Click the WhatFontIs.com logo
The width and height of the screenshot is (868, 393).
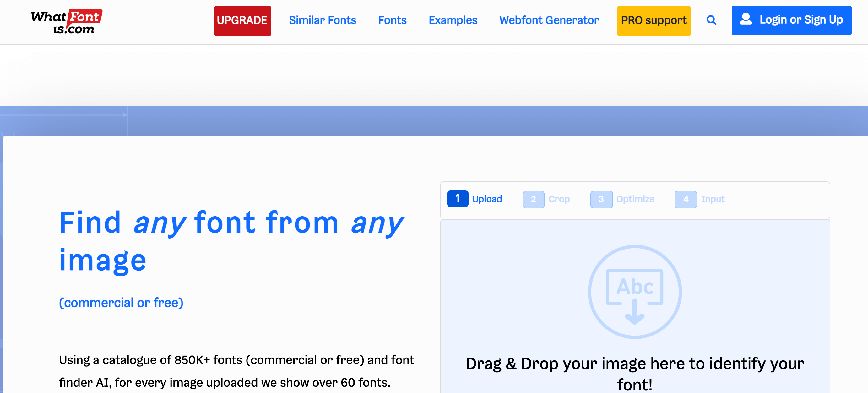point(66,22)
